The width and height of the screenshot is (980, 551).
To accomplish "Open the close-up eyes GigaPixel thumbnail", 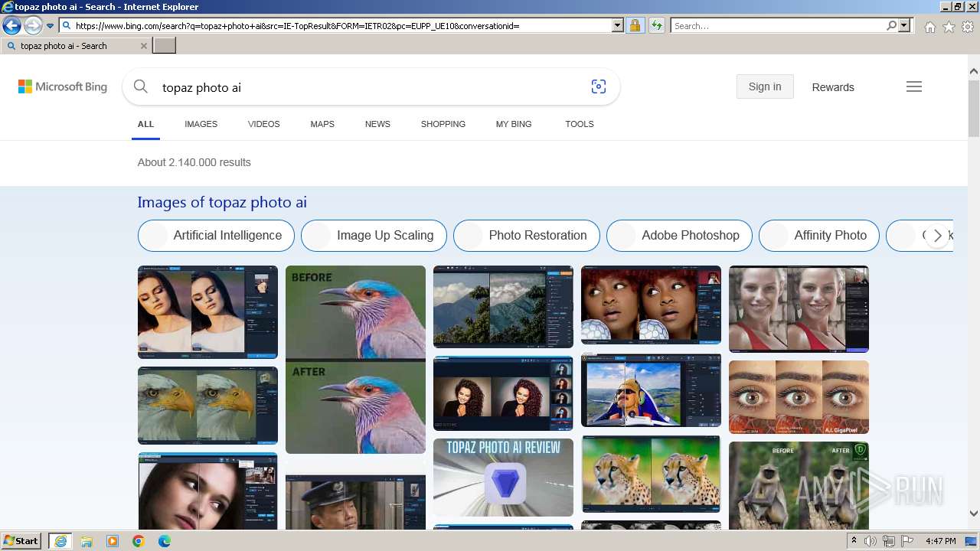I will [799, 397].
